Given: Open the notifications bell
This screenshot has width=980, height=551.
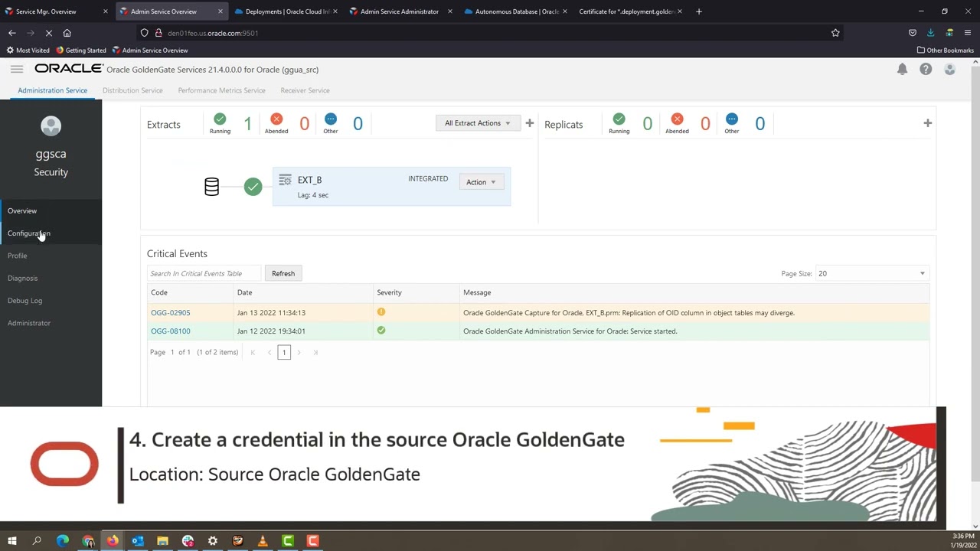Looking at the screenshot, I should point(902,69).
